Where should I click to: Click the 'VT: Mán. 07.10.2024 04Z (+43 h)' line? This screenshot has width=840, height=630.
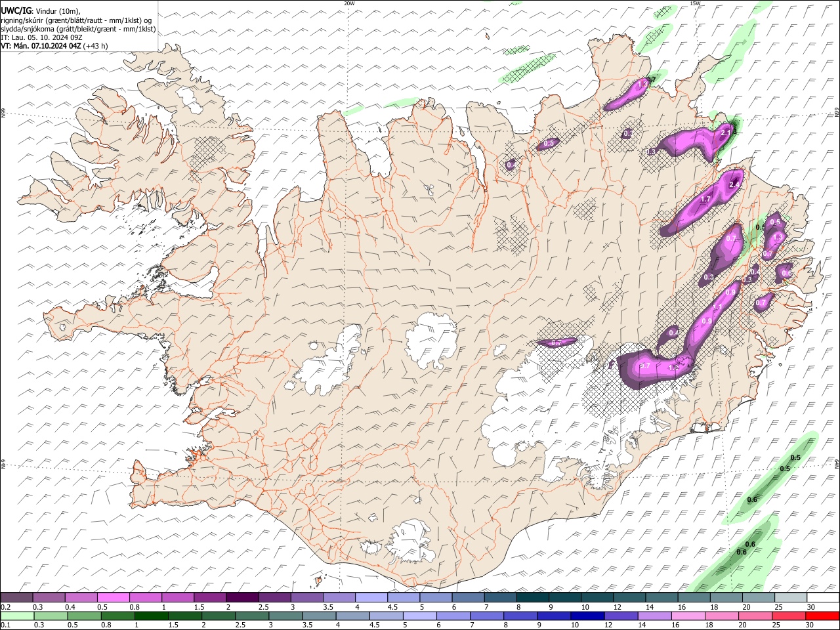coord(54,46)
